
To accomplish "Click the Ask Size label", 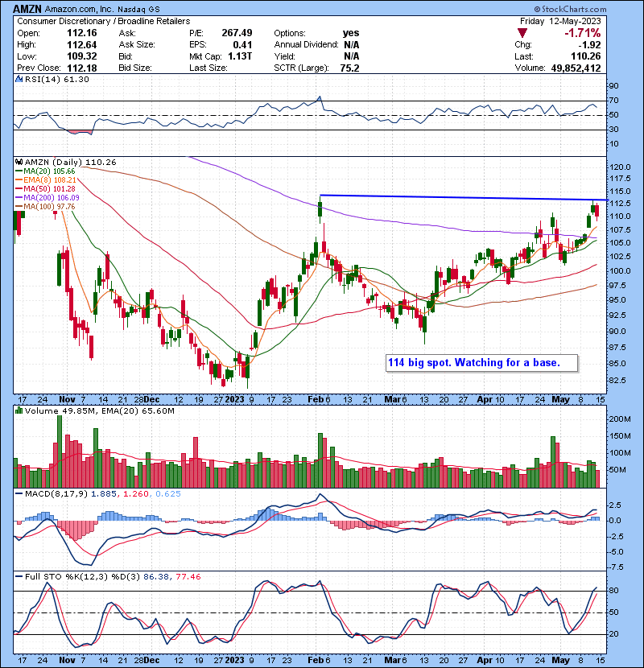I will click(137, 45).
